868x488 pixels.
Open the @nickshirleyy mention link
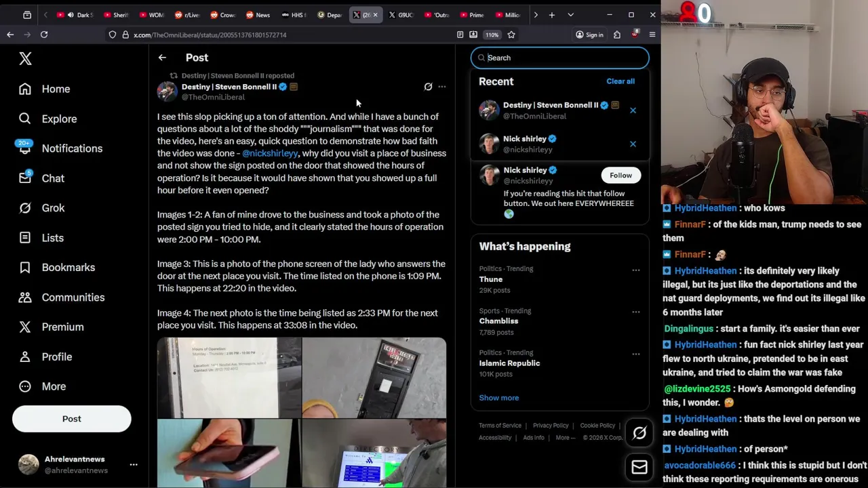[270, 153]
